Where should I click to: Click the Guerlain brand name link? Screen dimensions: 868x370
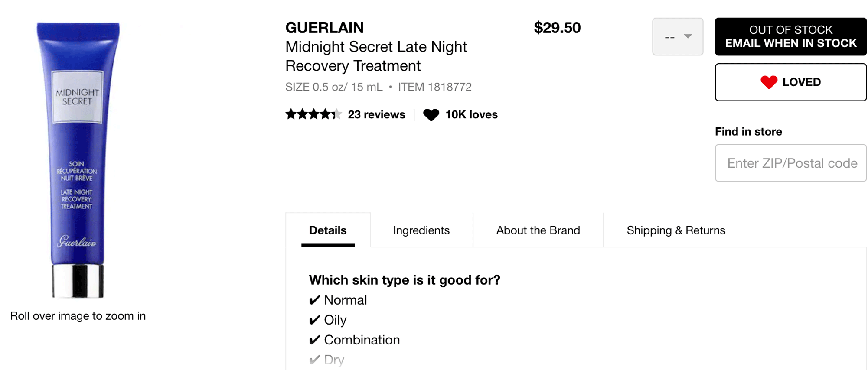[x=324, y=28]
